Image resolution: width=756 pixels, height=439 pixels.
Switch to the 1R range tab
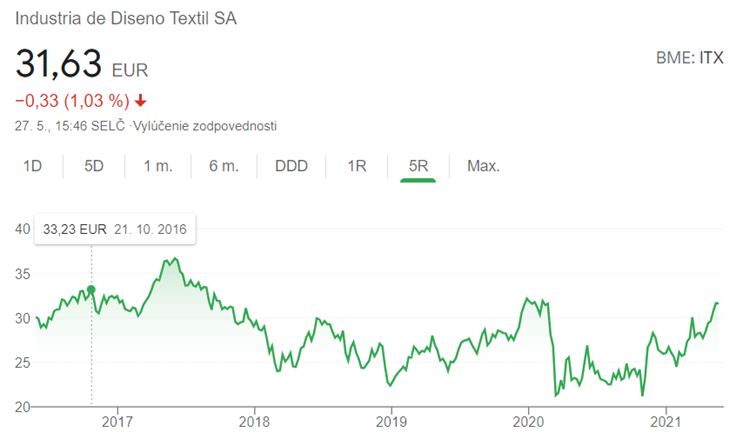point(357,166)
